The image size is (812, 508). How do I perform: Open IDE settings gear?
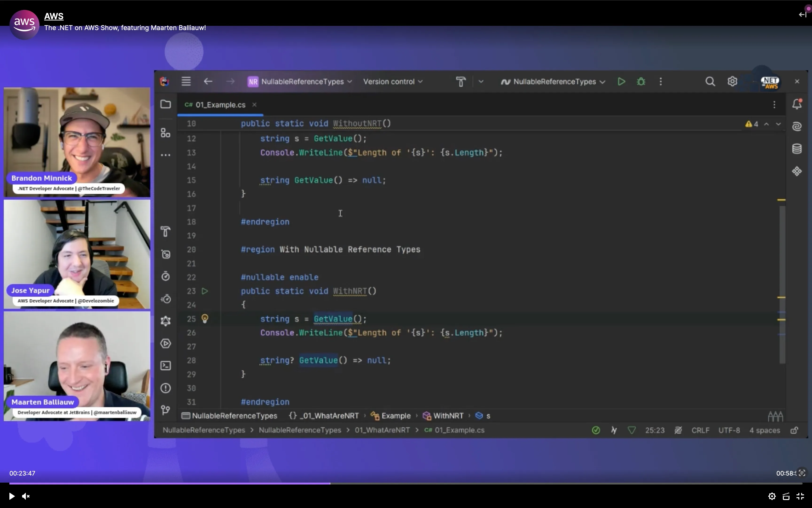(x=732, y=82)
